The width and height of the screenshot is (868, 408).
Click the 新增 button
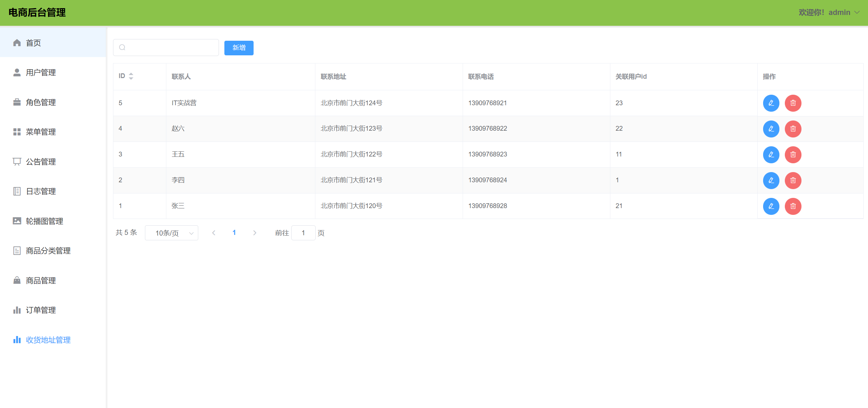point(239,48)
